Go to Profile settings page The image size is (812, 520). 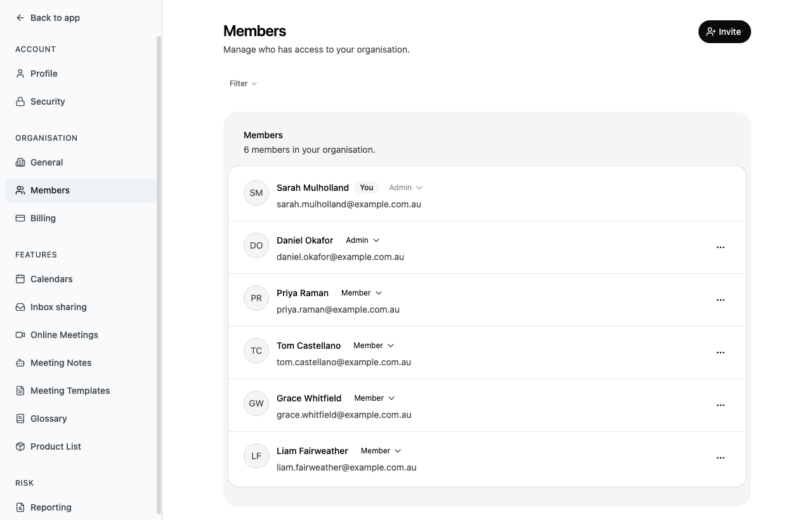(x=81, y=74)
